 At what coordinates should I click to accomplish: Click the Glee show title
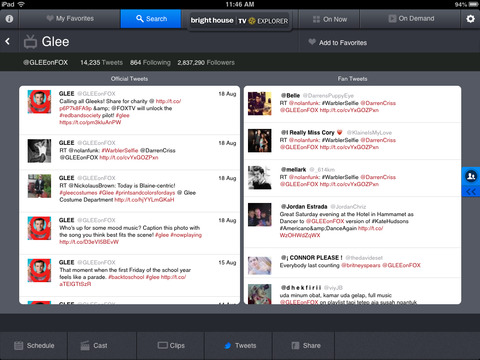[55, 42]
